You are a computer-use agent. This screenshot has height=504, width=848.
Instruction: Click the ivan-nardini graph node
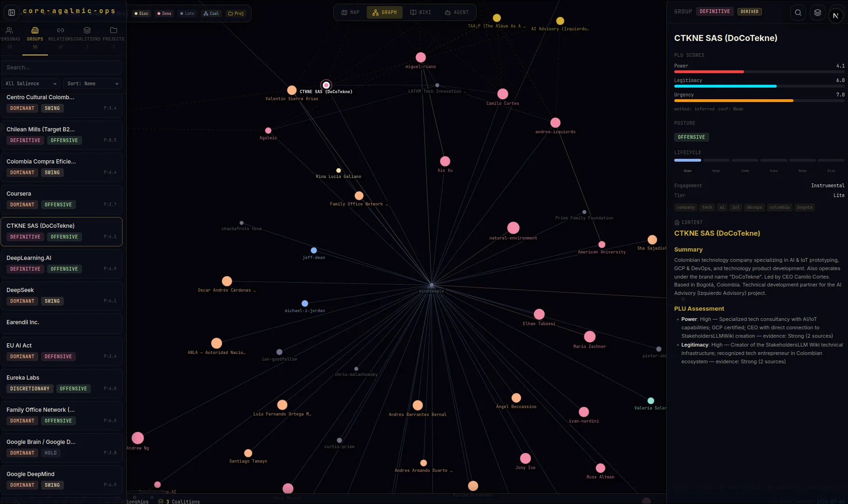point(584,412)
